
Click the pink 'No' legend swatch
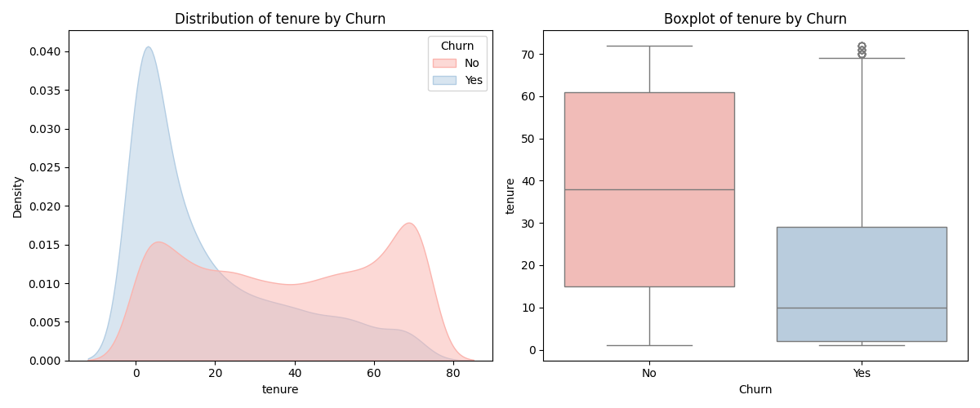[443, 63]
